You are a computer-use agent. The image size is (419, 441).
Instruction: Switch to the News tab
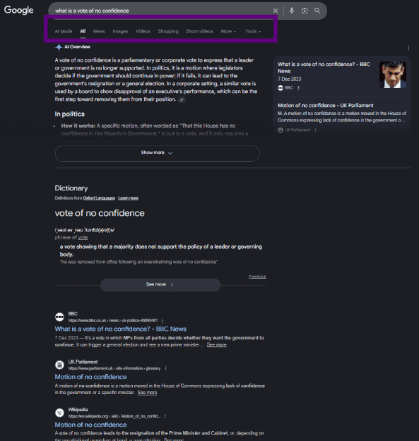coord(99,31)
